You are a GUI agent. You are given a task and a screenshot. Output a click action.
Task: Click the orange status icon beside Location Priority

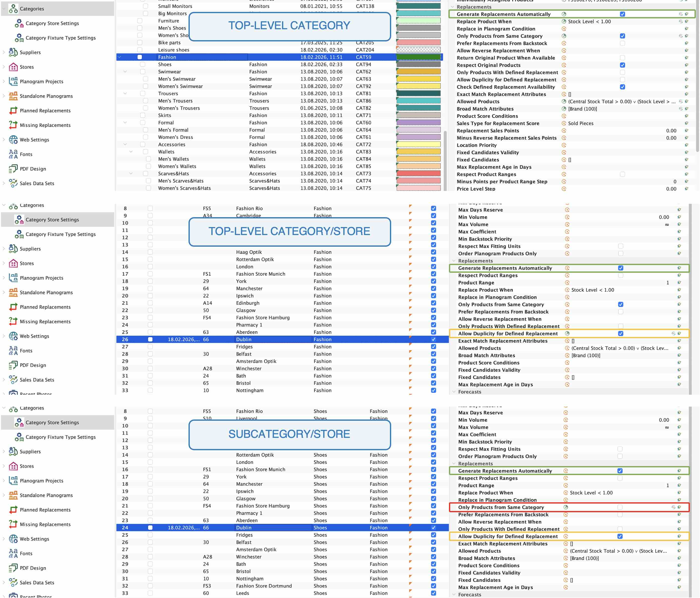click(x=564, y=145)
